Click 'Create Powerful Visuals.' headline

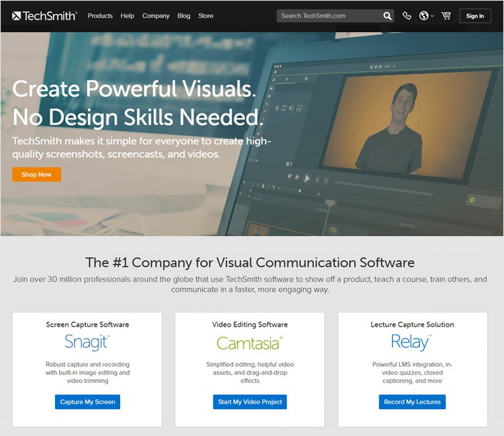point(134,89)
